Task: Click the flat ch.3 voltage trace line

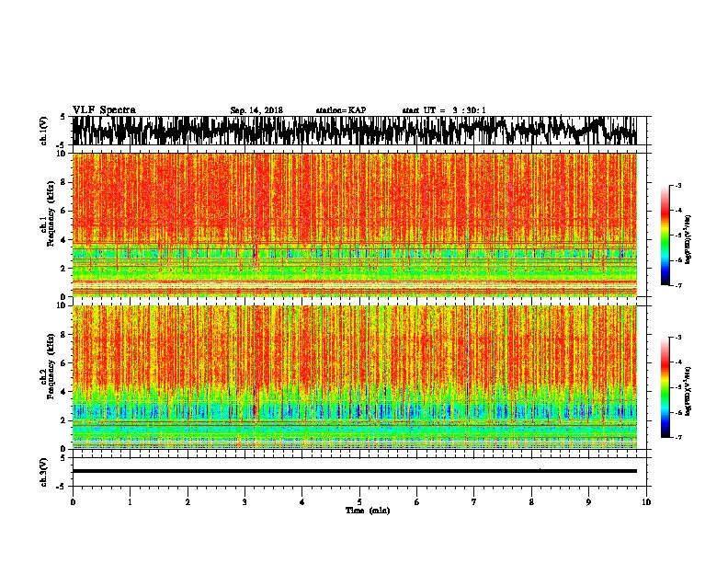Action: (355, 471)
